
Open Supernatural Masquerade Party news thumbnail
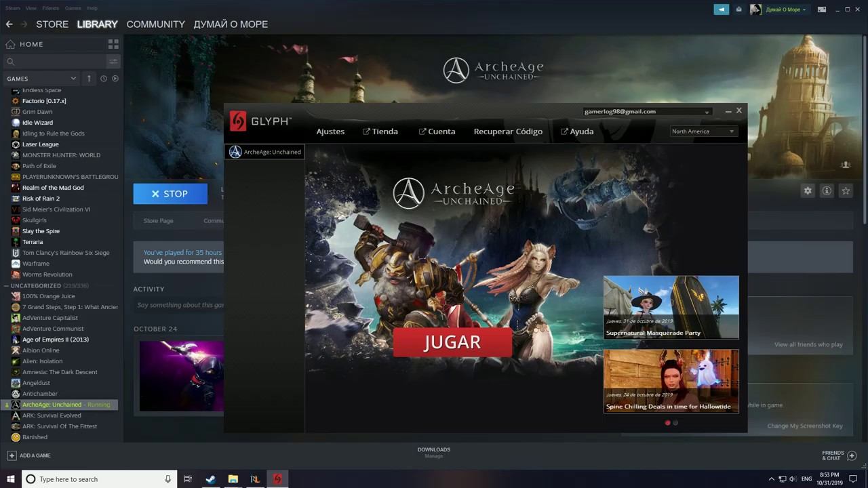(671, 307)
